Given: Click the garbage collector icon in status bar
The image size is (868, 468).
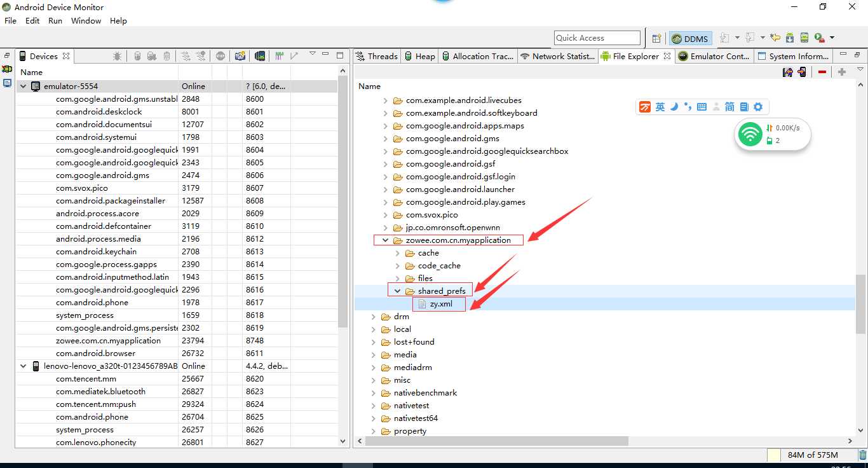Looking at the screenshot, I should [862, 455].
